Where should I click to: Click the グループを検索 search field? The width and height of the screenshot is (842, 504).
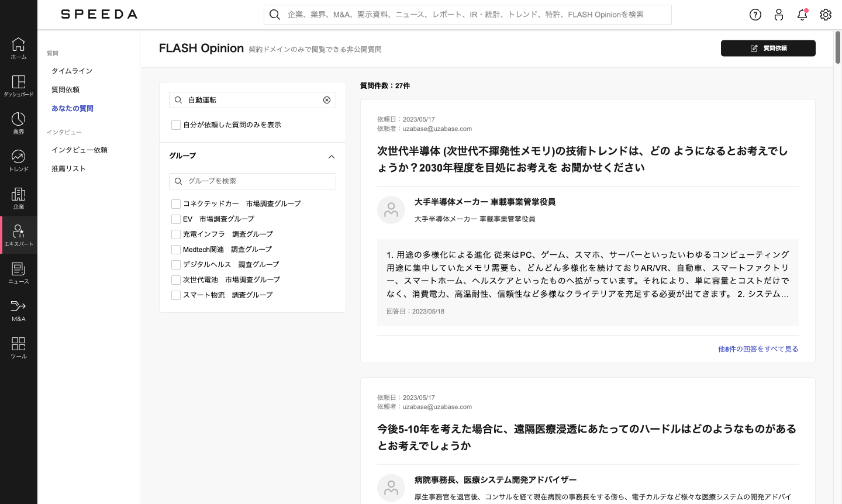(251, 181)
